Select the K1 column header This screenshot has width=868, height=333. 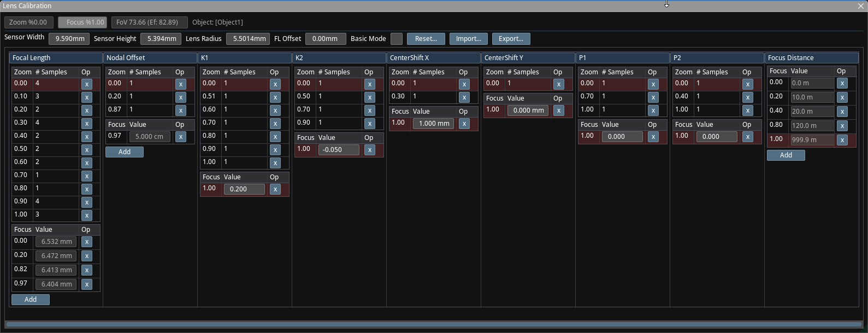click(x=245, y=58)
